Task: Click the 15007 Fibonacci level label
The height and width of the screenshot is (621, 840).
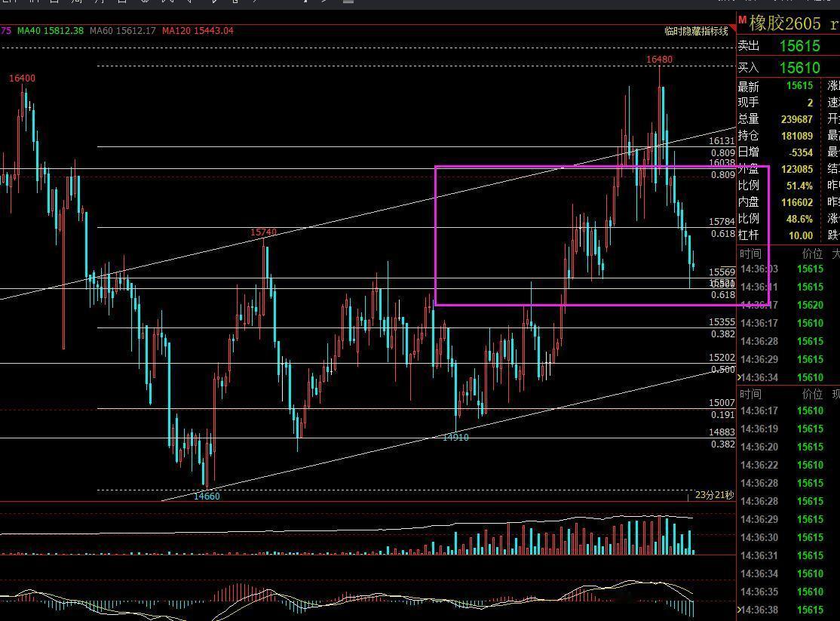Action: (722, 403)
